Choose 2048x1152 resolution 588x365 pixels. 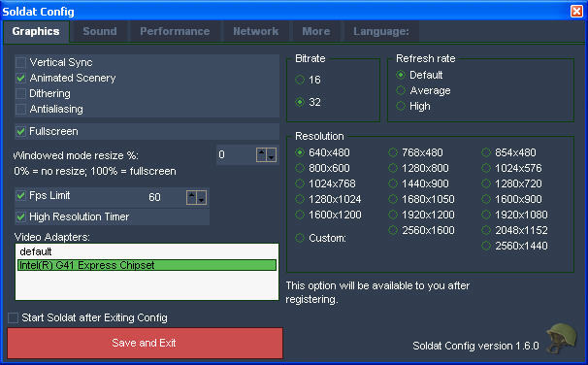pos(486,230)
